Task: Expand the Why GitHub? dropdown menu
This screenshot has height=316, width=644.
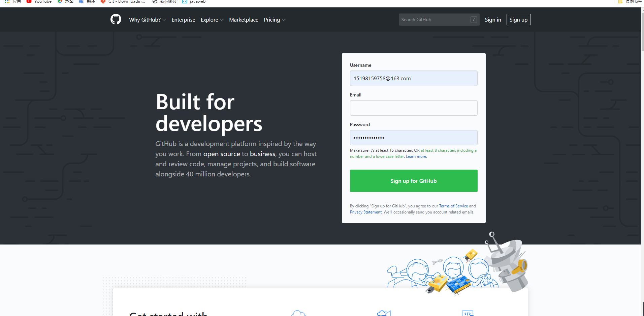Action: point(148,20)
